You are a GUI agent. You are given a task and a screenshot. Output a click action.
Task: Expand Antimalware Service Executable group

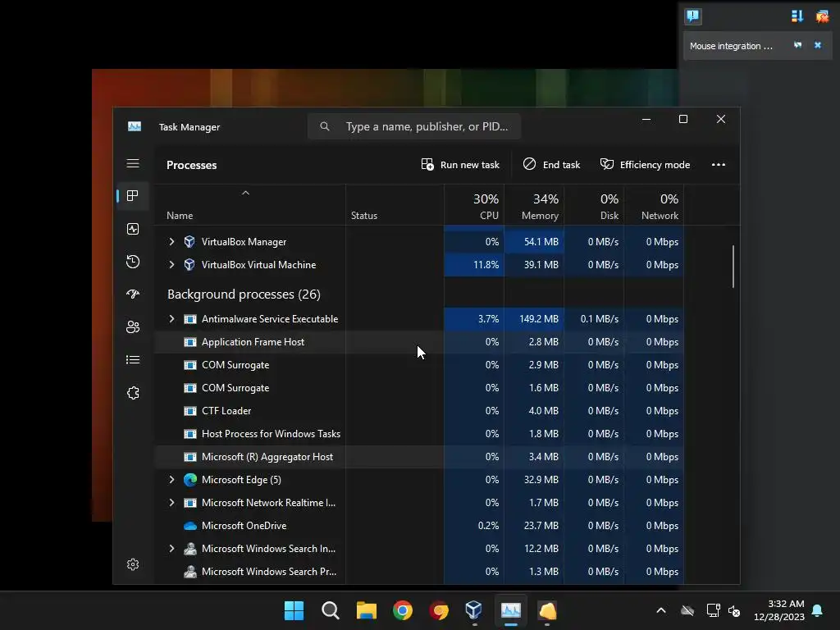(x=171, y=319)
